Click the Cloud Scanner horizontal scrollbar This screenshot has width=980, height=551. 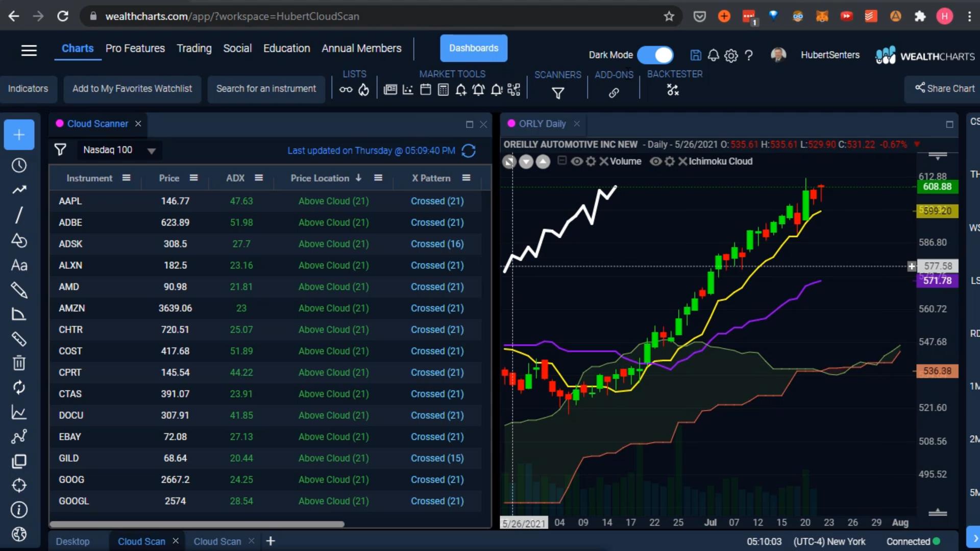(197, 524)
